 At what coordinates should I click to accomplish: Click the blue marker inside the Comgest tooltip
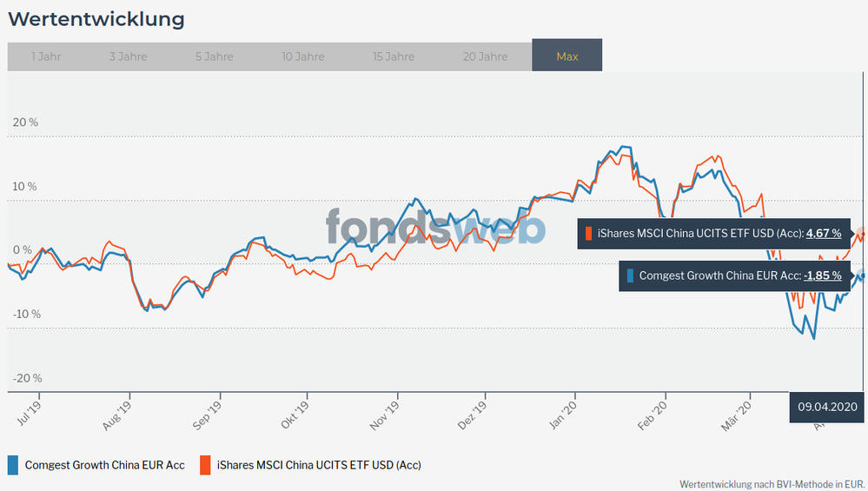point(630,275)
